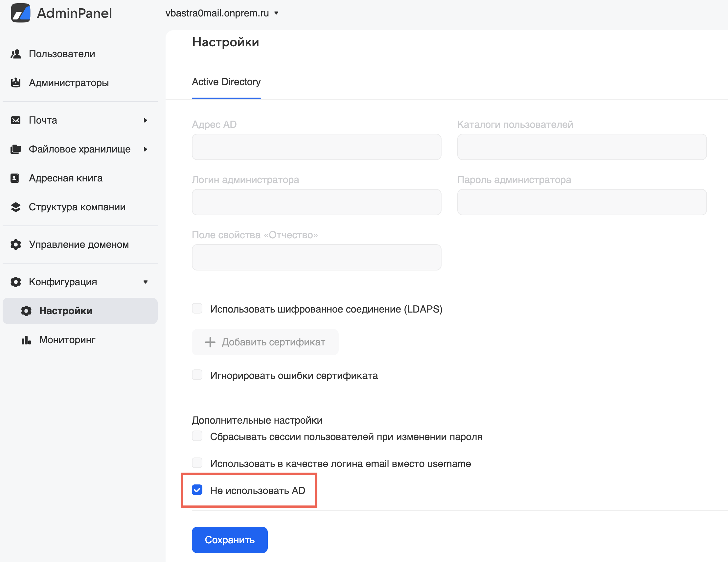Screen dimensions: 728x562
Task: Click the Почта envelope icon
Action: click(x=16, y=120)
